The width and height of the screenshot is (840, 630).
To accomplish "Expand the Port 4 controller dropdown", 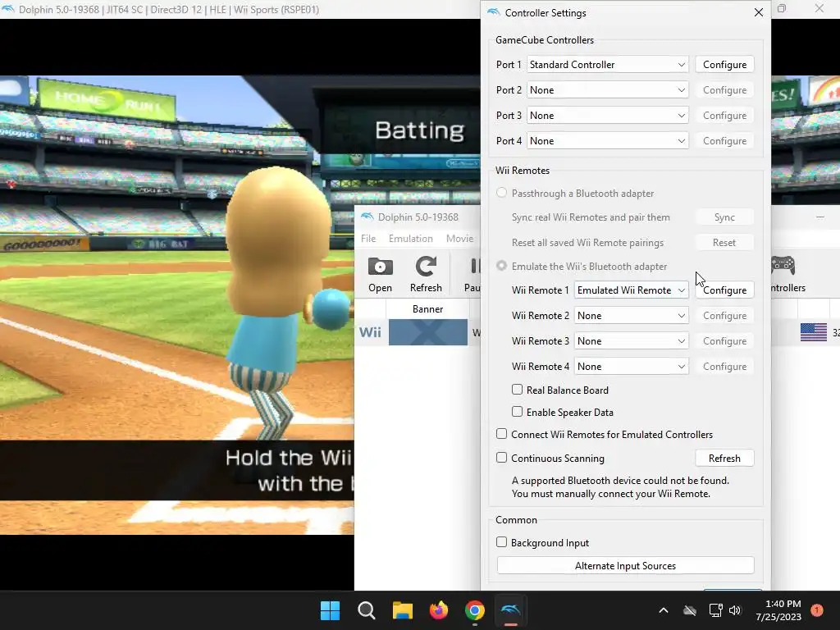I will point(608,141).
